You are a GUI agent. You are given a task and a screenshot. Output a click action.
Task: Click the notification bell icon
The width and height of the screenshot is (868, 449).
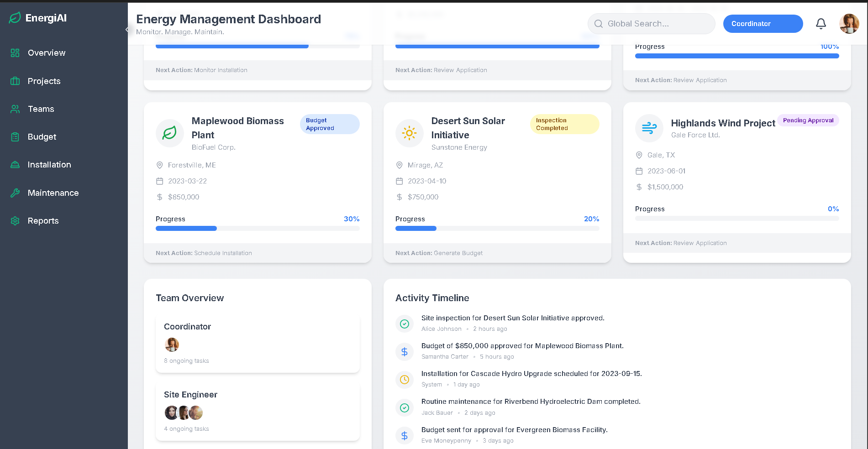pyautogui.click(x=821, y=24)
